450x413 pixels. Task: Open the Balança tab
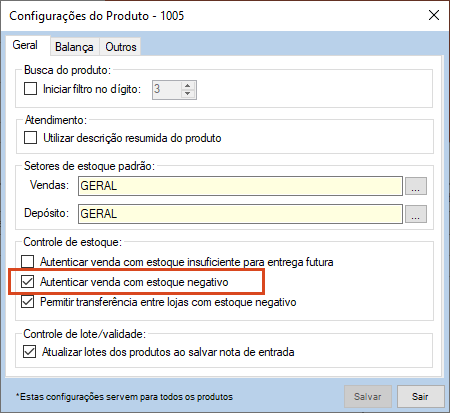coord(75,47)
